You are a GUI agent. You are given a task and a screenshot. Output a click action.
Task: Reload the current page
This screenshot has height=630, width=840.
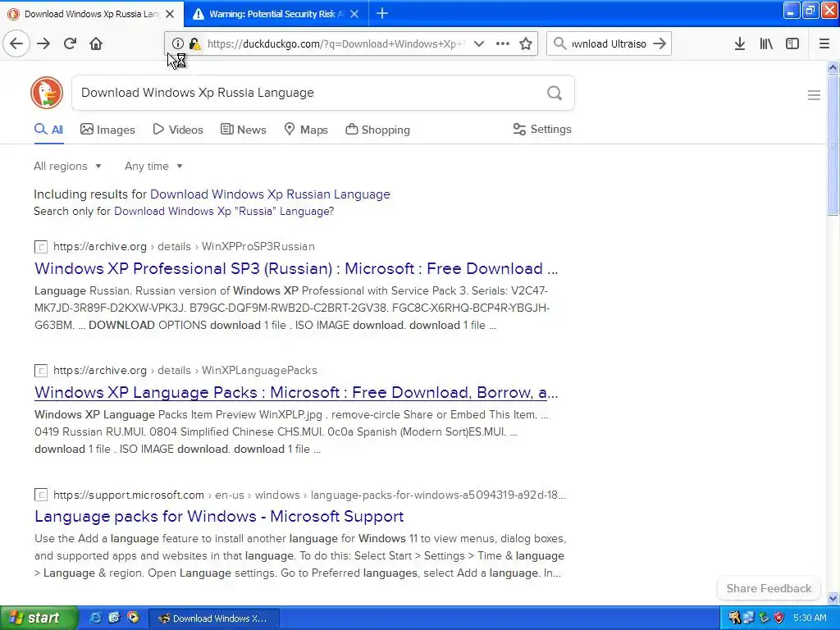coord(70,43)
